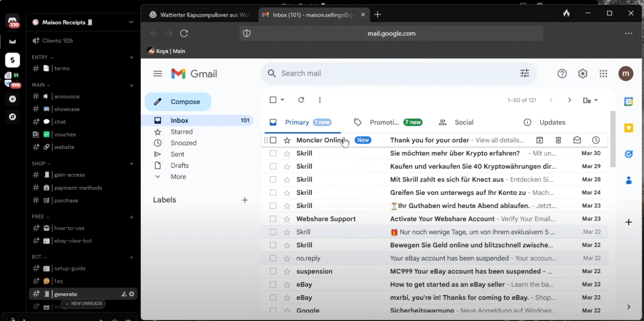
Task: Refresh the inbox mail list
Action: click(301, 100)
